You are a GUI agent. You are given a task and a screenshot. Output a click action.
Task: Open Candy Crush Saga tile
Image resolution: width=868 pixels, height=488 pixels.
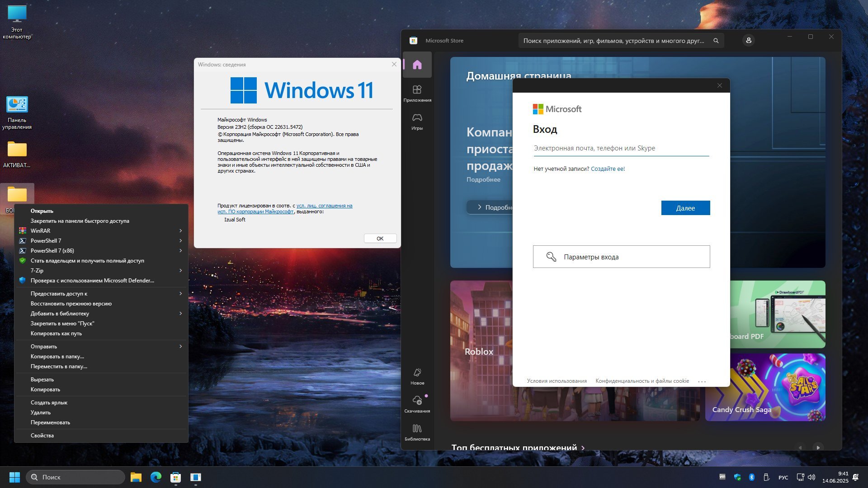pos(765,387)
